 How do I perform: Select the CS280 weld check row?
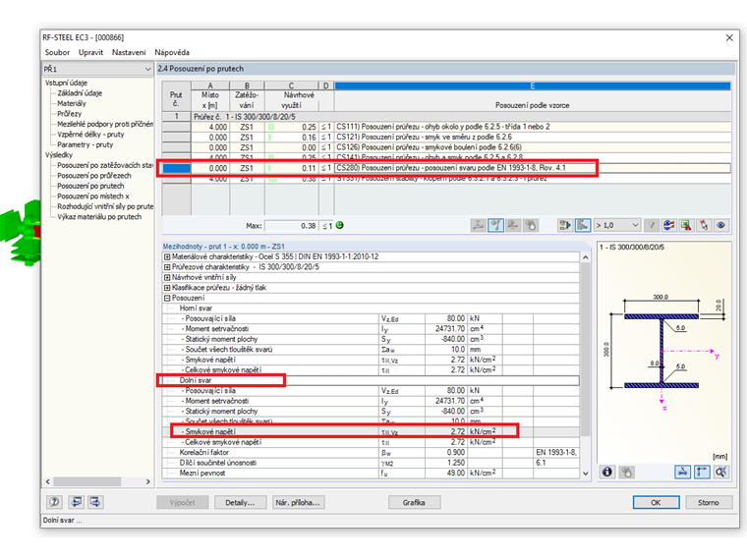tap(446, 168)
